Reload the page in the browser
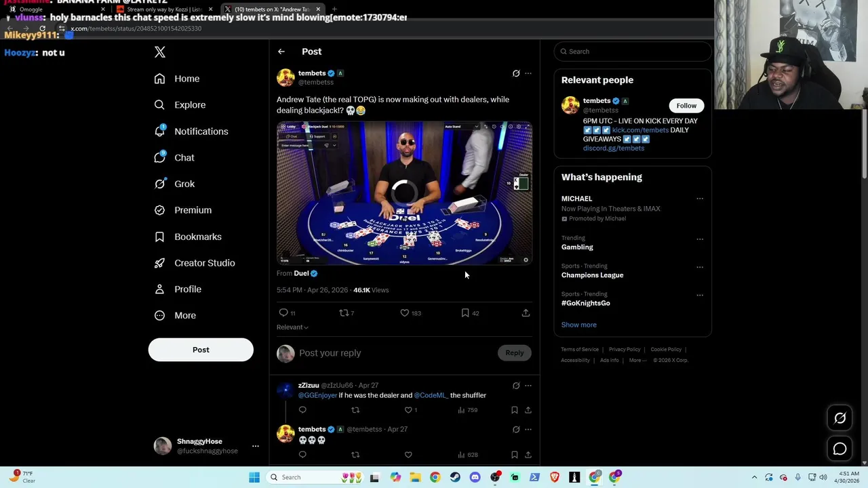This screenshot has height=488, width=868. 42,28
